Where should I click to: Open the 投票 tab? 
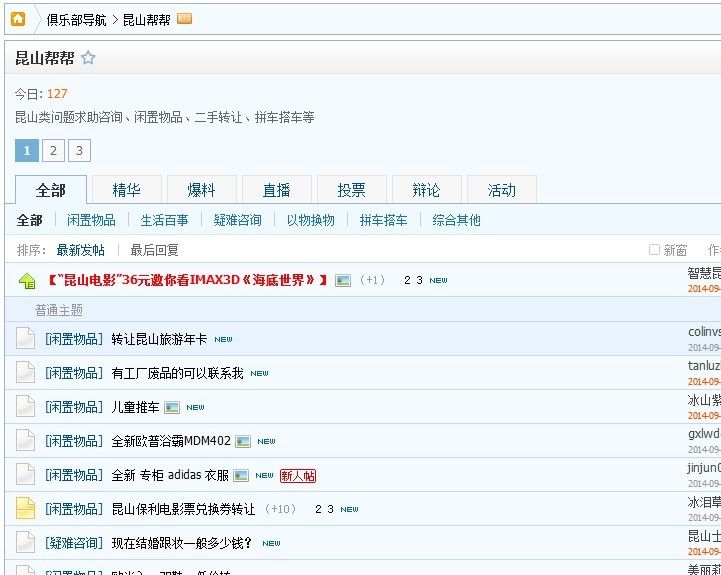click(351, 190)
